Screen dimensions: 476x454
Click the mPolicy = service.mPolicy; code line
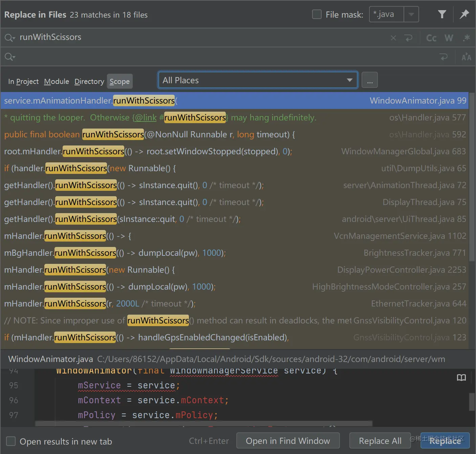[148, 415]
